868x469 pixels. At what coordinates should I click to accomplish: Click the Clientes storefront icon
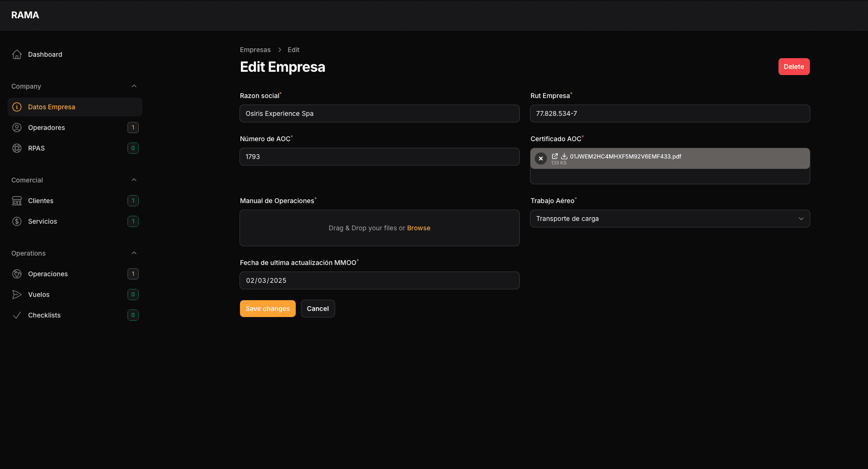point(17,201)
